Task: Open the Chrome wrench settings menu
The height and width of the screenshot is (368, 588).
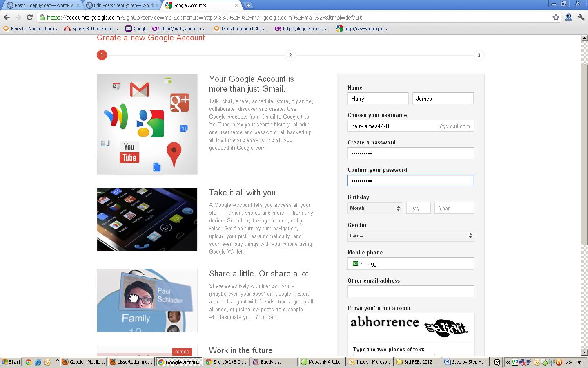Action: click(581, 17)
